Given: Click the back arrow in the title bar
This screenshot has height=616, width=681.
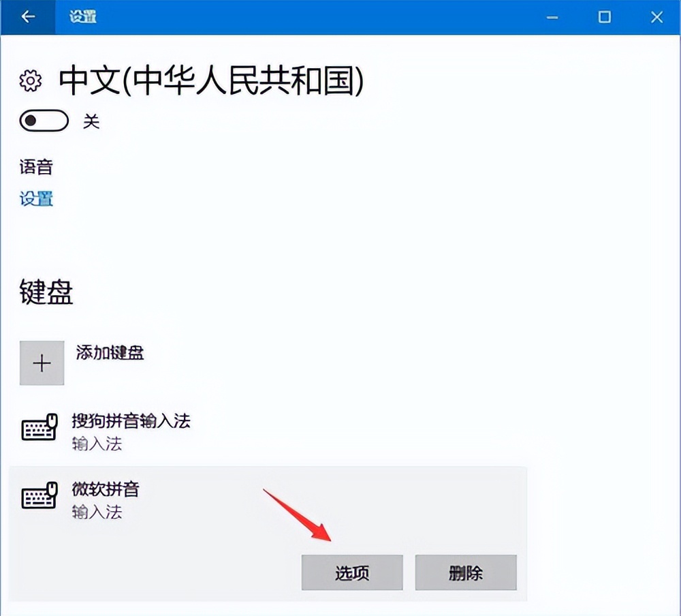Looking at the screenshot, I should pos(27,16).
